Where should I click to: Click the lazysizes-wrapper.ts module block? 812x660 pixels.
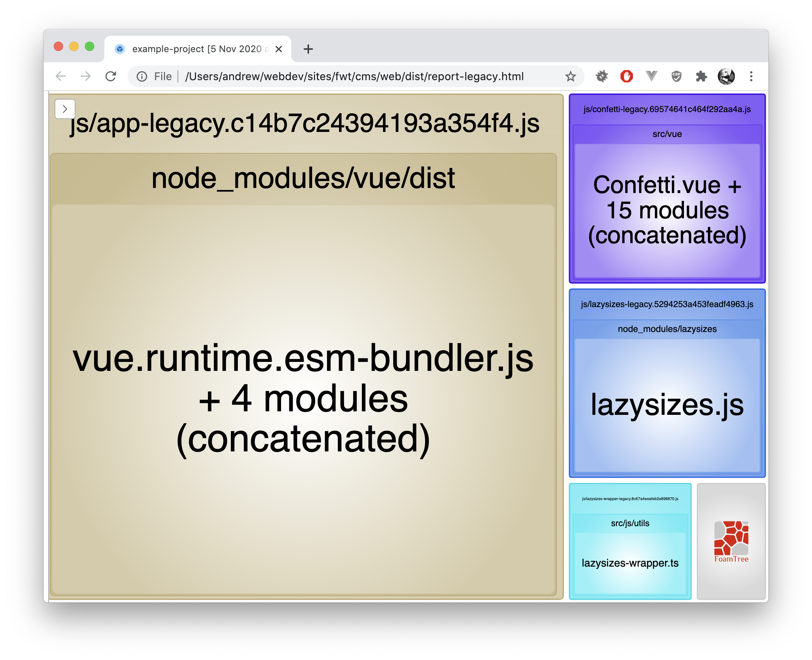pyautogui.click(x=630, y=563)
